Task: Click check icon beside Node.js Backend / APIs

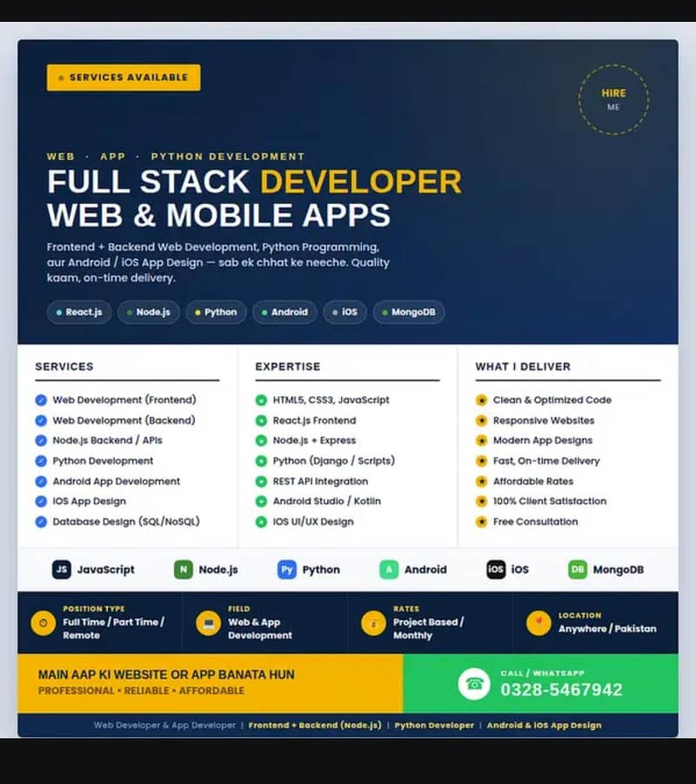Action: [41, 440]
